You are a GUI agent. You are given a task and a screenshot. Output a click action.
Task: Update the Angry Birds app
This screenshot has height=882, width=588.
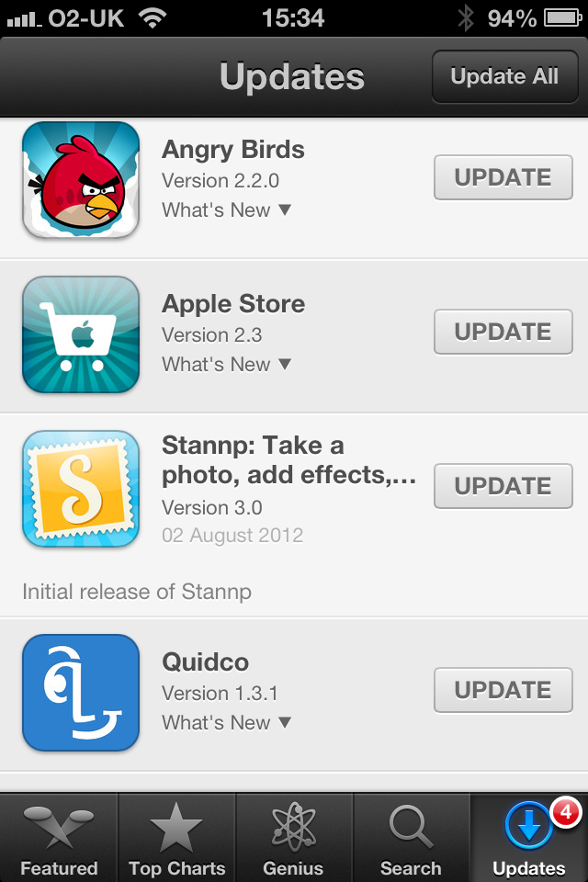click(x=503, y=177)
